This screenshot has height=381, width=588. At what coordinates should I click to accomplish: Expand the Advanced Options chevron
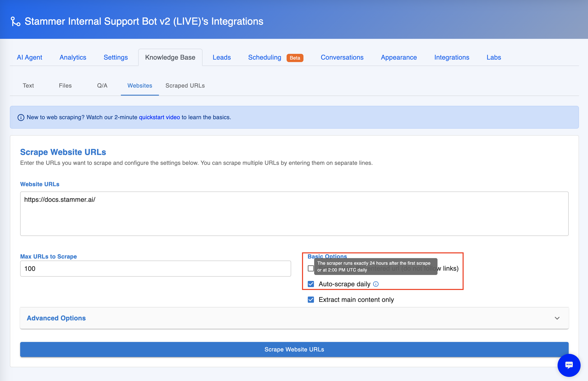click(x=557, y=318)
